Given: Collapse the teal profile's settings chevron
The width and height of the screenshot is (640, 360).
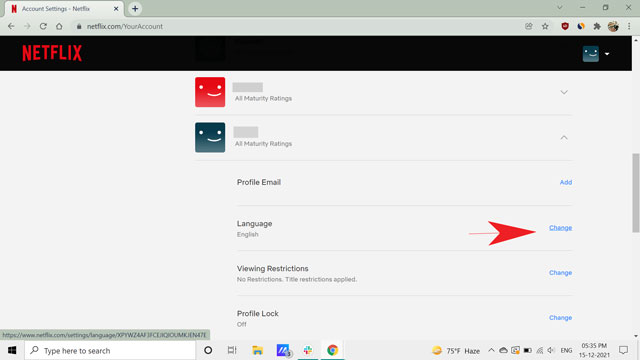Looking at the screenshot, I should [x=564, y=138].
